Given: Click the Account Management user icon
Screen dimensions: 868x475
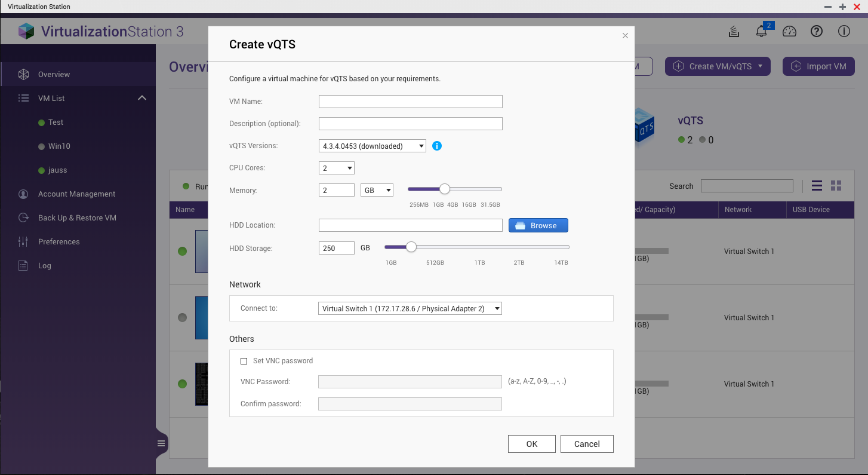Looking at the screenshot, I should point(23,194).
